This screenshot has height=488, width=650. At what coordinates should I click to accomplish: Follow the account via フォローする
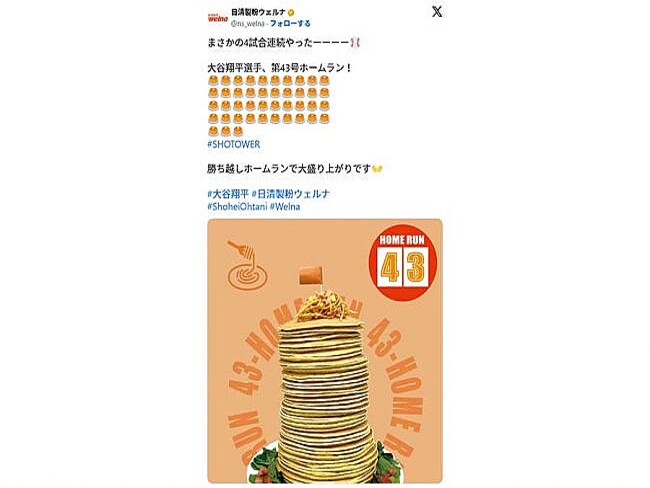click(290, 24)
